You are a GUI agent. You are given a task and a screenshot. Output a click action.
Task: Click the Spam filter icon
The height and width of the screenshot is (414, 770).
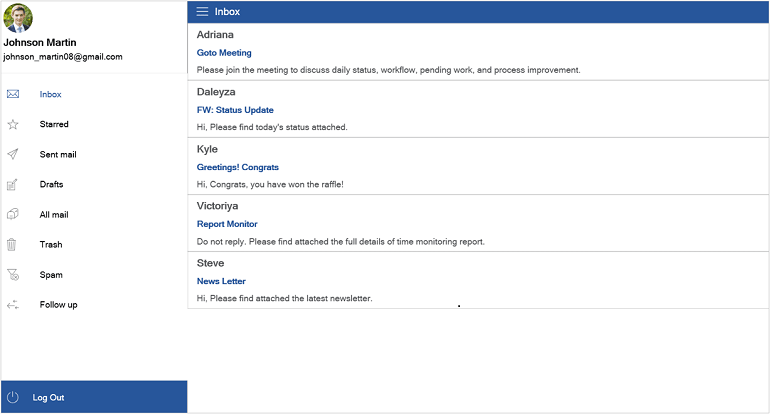(x=13, y=274)
